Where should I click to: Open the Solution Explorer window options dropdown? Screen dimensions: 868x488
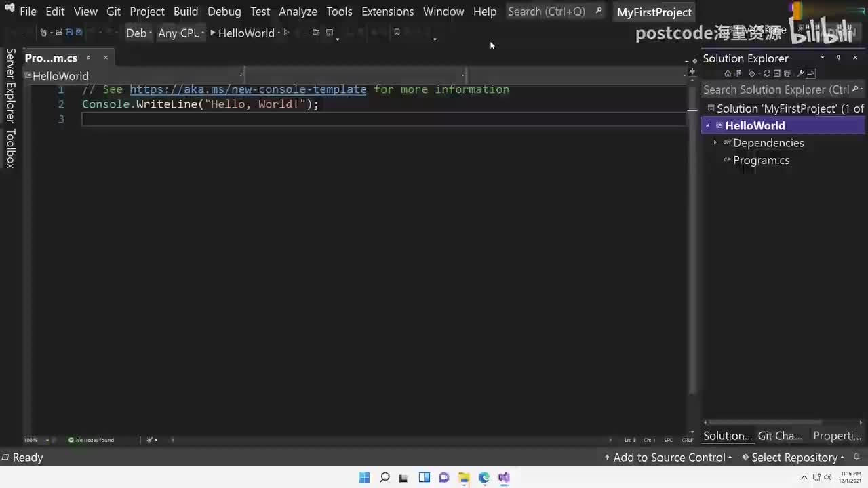point(822,58)
